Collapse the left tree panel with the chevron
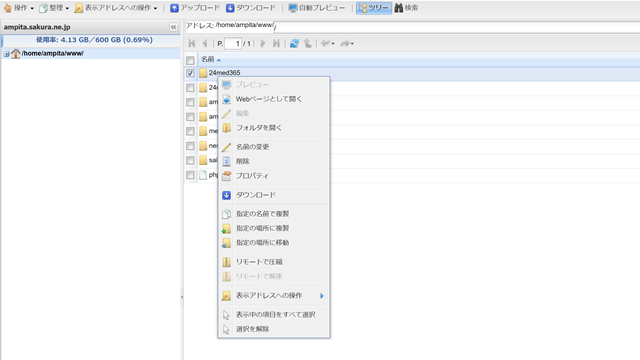Screen dimensions: 640x360 [173, 27]
